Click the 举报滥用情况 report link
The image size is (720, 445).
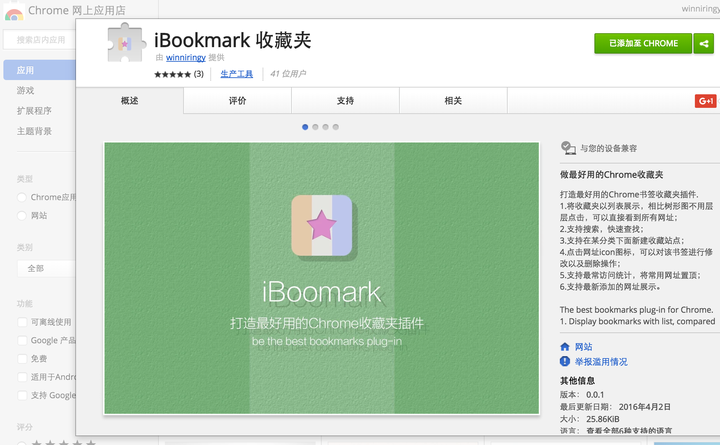(x=601, y=362)
